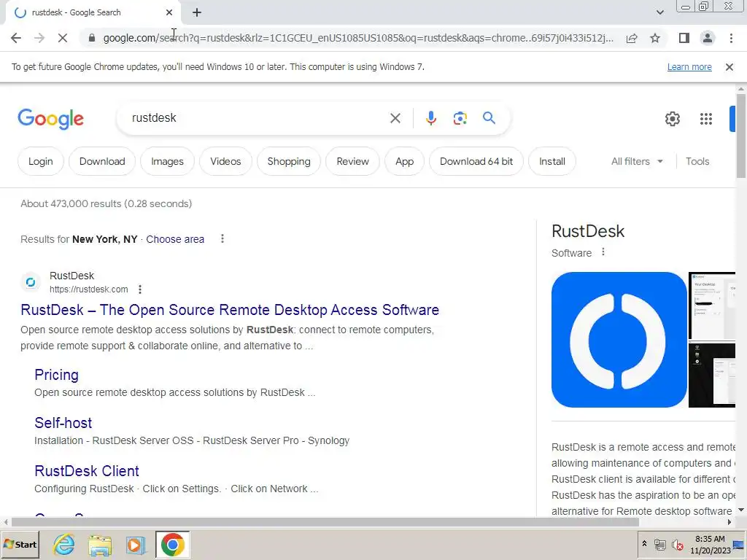Viewport: 747px width, 560px height.
Task: Open the Windows Start menu
Action: click(20, 544)
